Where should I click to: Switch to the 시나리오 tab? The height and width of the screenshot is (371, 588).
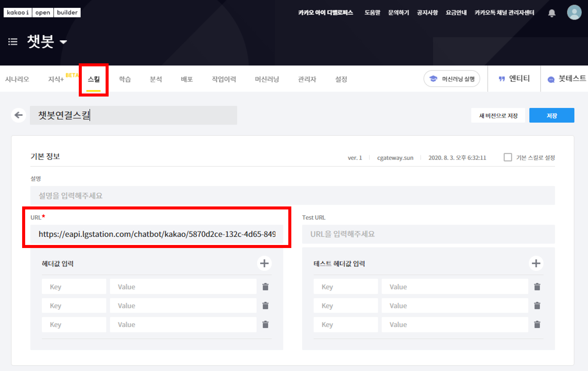point(17,79)
